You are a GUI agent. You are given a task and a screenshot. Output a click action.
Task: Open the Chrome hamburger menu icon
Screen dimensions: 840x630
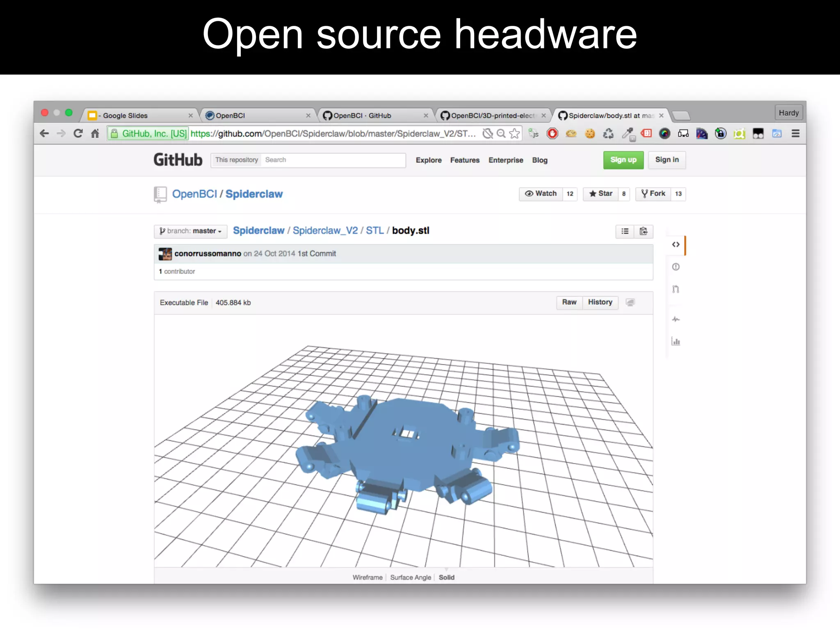pyautogui.click(x=795, y=133)
